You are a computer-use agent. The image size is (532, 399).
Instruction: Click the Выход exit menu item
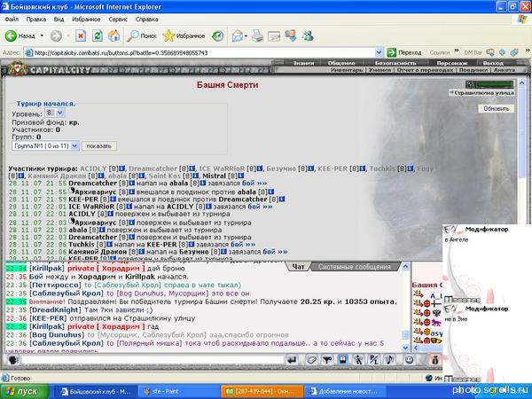(493, 63)
